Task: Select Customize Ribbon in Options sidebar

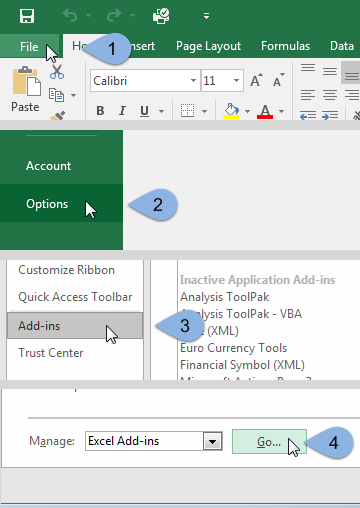Action: 66,270
